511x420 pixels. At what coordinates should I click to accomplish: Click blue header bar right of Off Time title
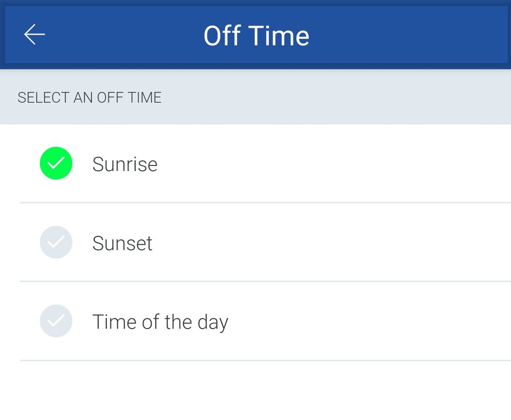[407, 35]
